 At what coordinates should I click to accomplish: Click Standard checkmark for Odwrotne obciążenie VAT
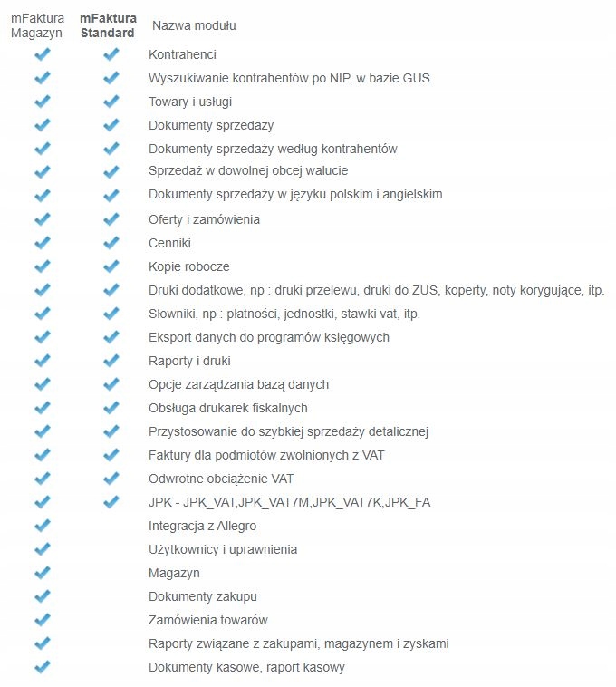click(x=111, y=479)
